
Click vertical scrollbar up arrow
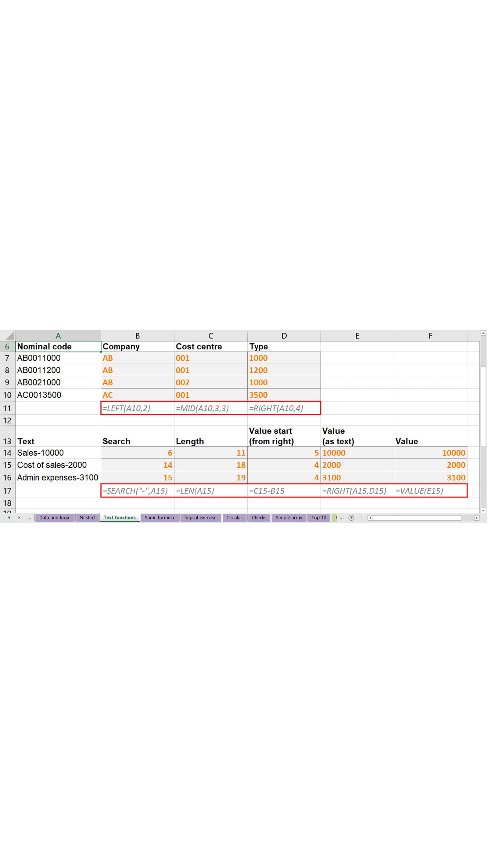483,333
